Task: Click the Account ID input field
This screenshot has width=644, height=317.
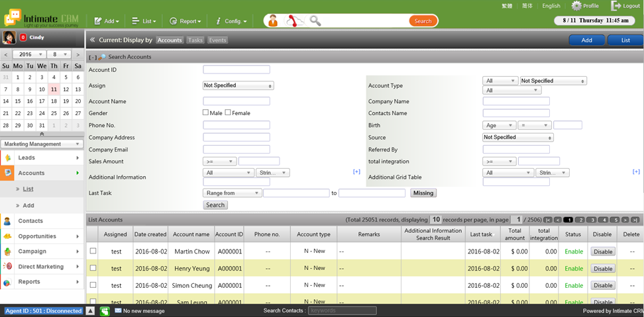Action: click(x=237, y=69)
